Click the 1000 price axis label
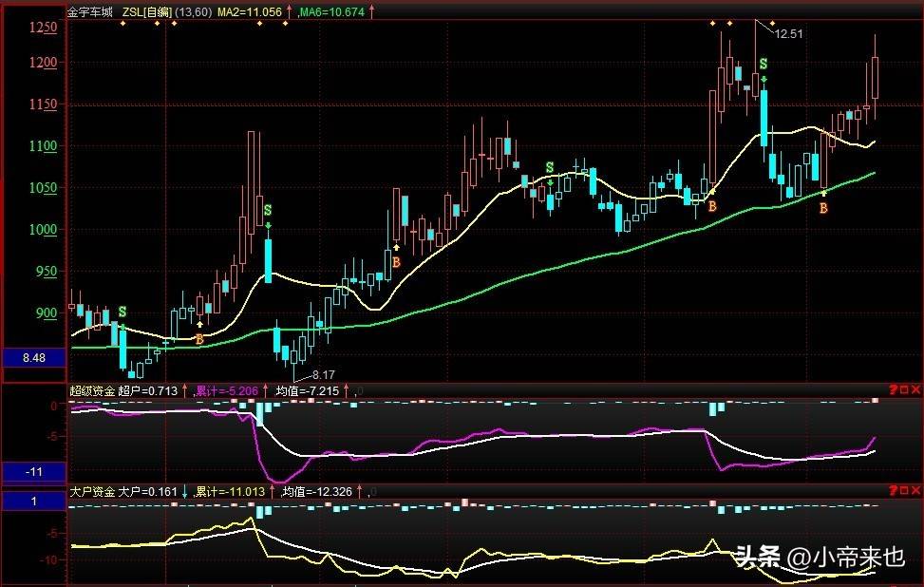The image size is (924, 587). click(x=44, y=229)
